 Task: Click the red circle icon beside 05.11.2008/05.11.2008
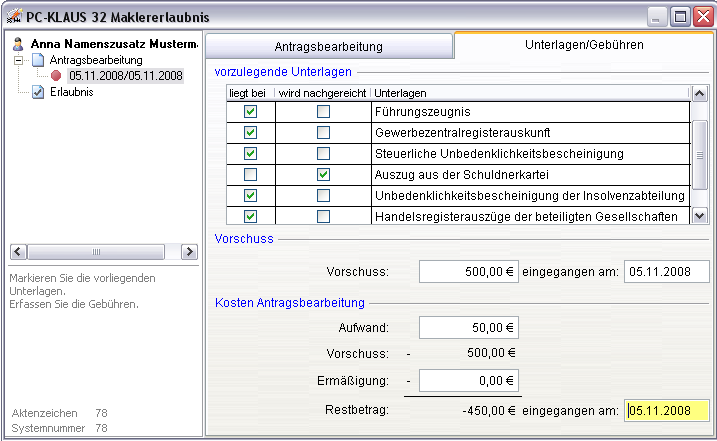[57, 76]
